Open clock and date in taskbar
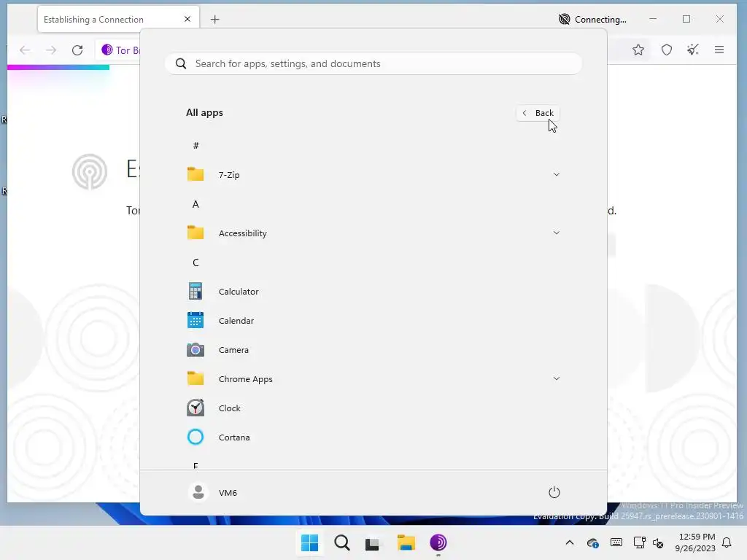The image size is (747, 560). tap(695, 542)
